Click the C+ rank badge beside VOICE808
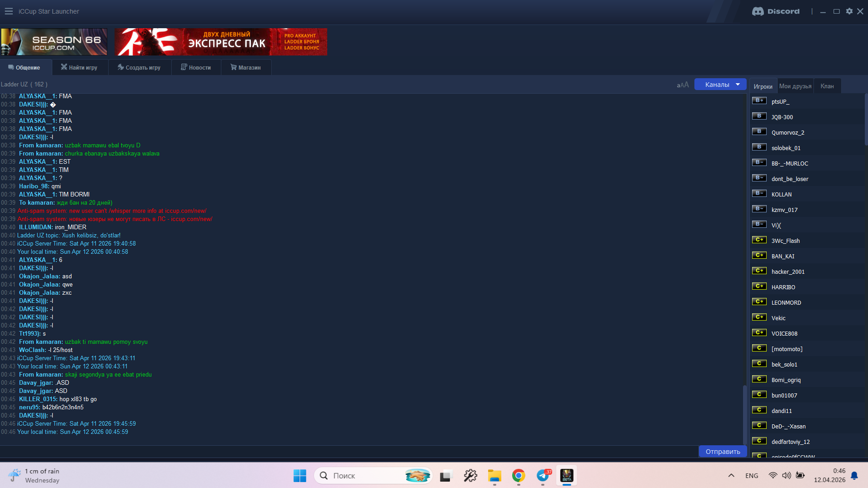 tap(759, 332)
